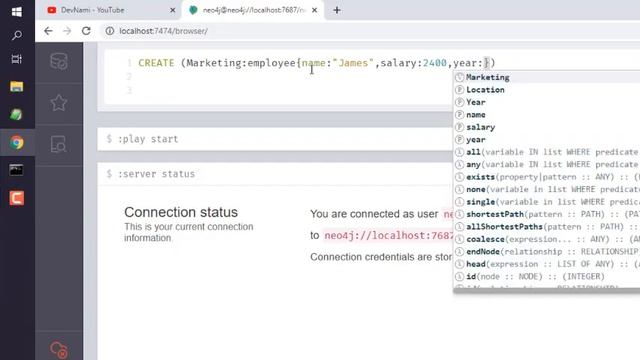
Task: Open the terminal app icon in taskbar
Action: 17,170
